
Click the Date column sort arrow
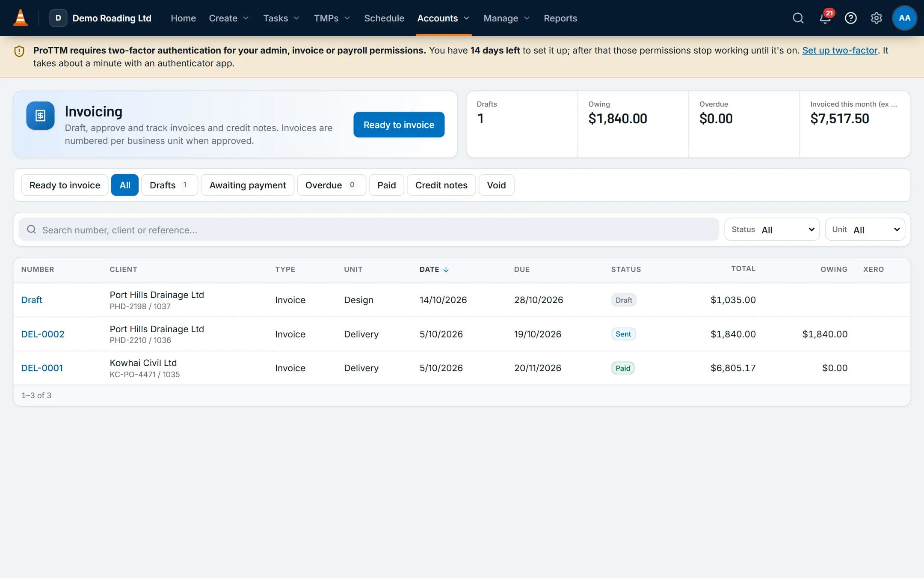[x=446, y=270]
